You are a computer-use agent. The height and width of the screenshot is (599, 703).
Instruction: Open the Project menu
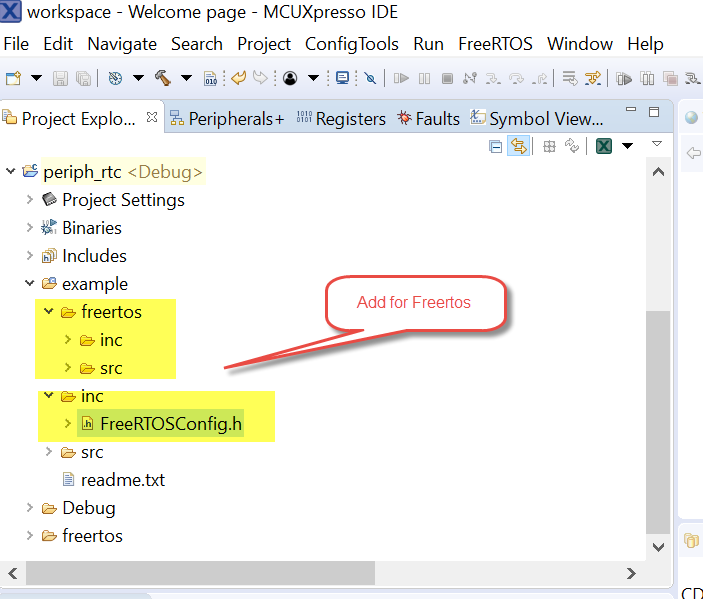coord(264,44)
